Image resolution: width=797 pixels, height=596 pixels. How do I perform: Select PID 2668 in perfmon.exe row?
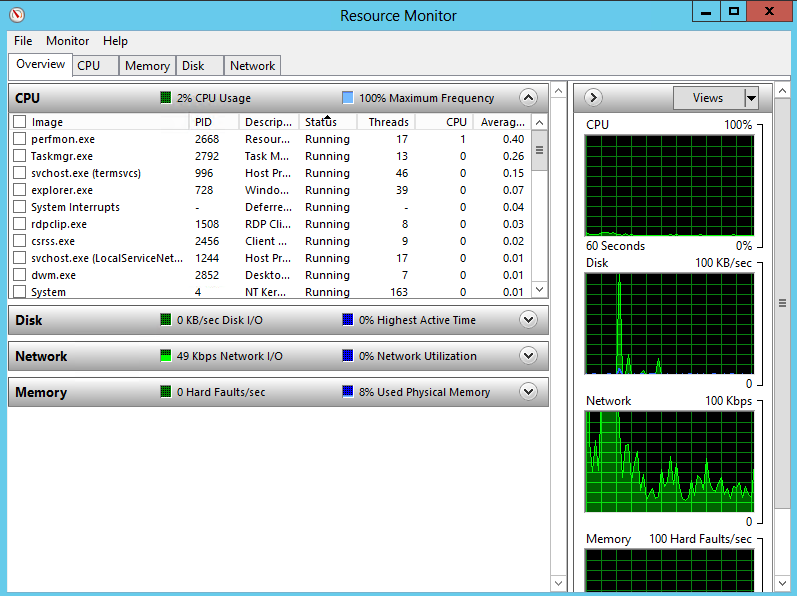point(207,139)
